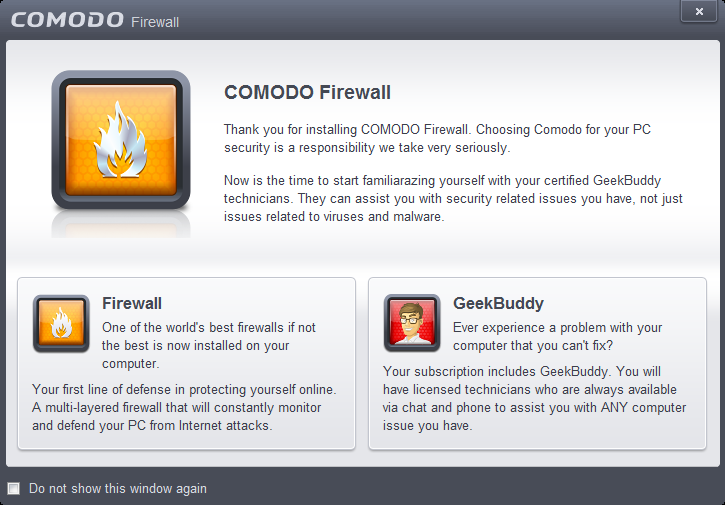Viewport: 725px width, 505px height.
Task: Click the 'Thank you for installing' paragraph
Action: coord(437,138)
